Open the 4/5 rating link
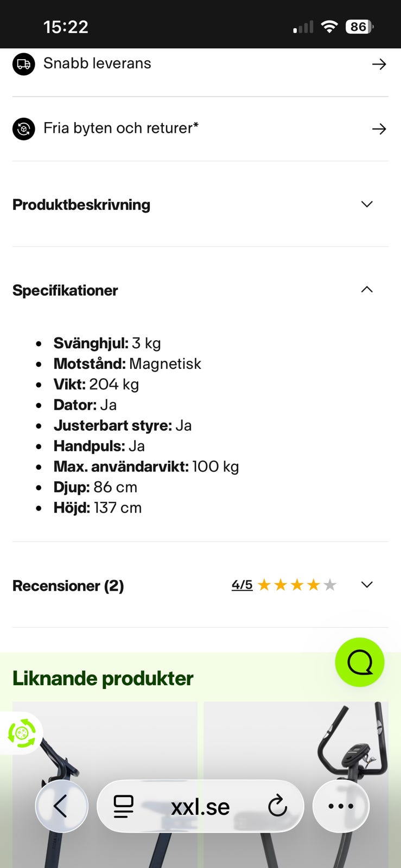This screenshot has height=868, width=401. point(242,585)
